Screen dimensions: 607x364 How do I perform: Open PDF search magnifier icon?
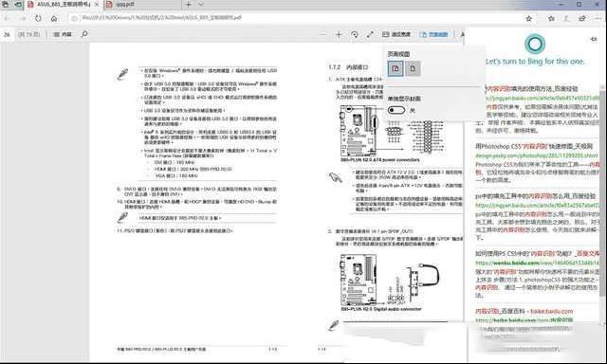pyautogui.click(x=84, y=34)
